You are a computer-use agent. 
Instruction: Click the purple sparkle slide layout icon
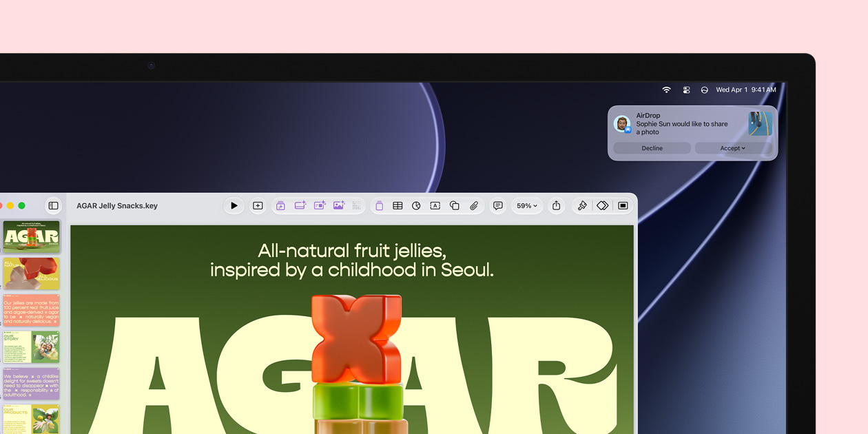pos(300,205)
